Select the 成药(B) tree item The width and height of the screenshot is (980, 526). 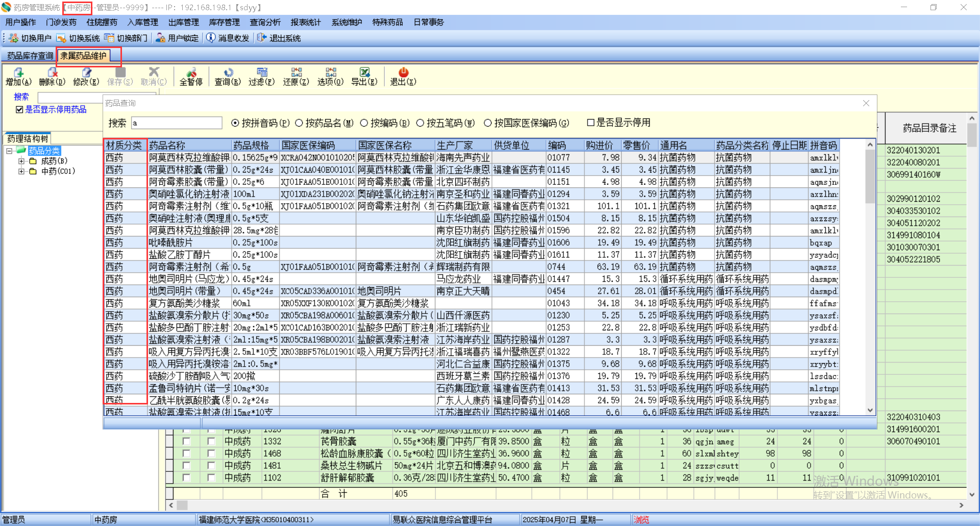coord(54,161)
